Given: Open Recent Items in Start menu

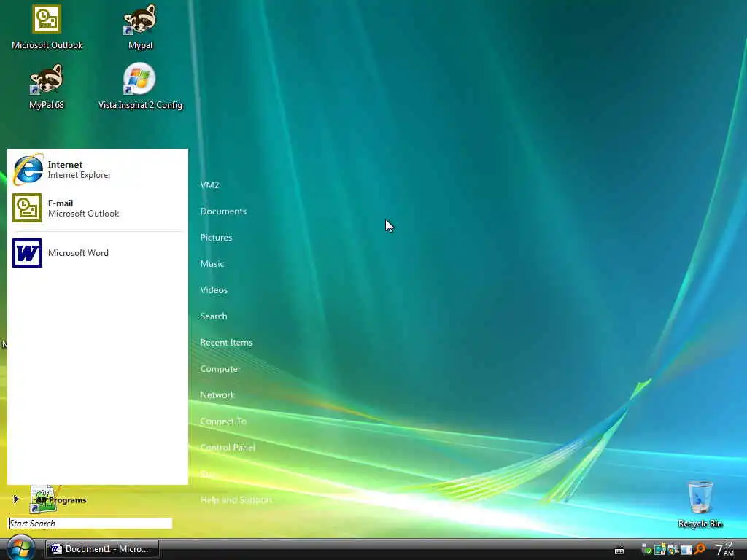Looking at the screenshot, I should tap(226, 343).
